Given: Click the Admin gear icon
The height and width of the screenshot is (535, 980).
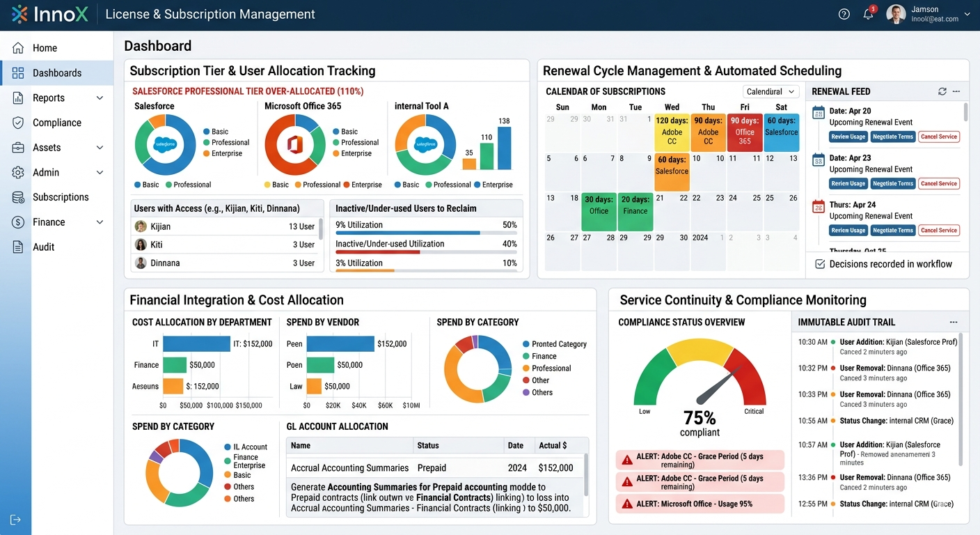Looking at the screenshot, I should (18, 173).
